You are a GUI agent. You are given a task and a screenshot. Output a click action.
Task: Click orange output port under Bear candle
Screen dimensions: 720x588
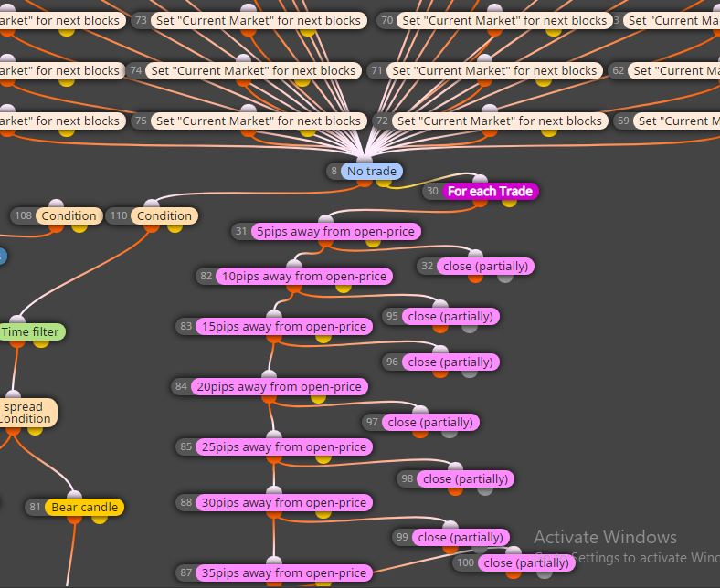pos(74,519)
